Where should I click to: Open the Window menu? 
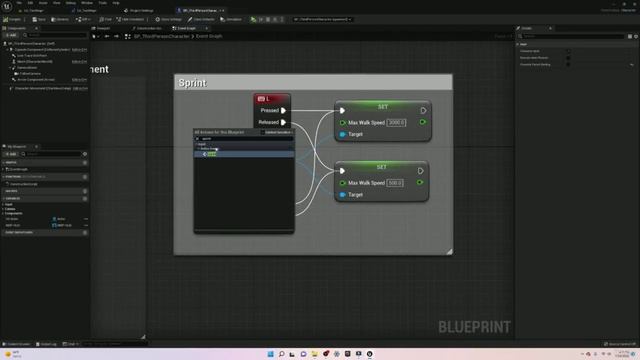point(87,3)
